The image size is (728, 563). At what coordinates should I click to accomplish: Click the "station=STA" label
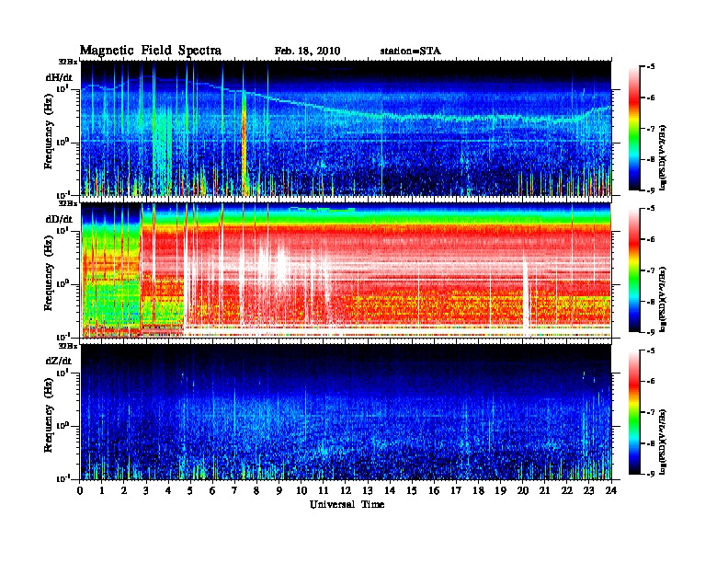410,52
